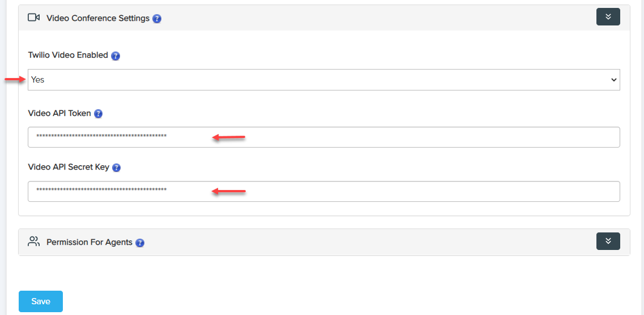644x315 pixels.
Task: Open help for Video Conference Settings
Action: point(157,19)
